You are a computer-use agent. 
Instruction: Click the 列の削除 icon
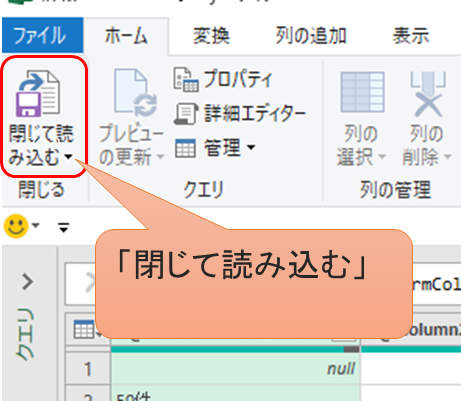(428, 94)
